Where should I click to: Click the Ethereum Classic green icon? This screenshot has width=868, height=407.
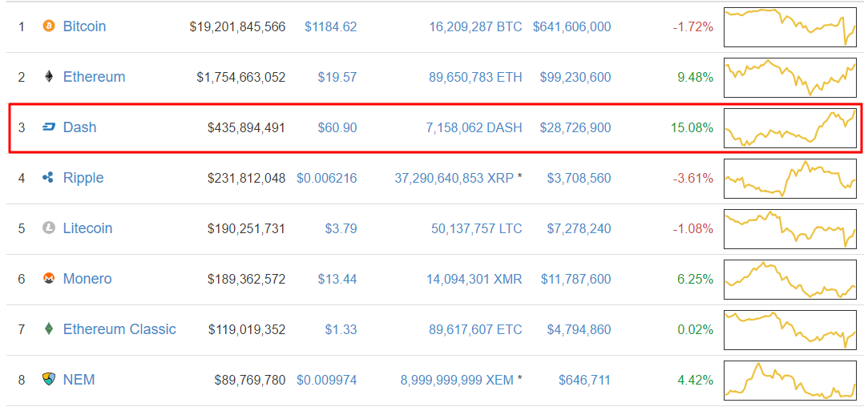[49, 329]
